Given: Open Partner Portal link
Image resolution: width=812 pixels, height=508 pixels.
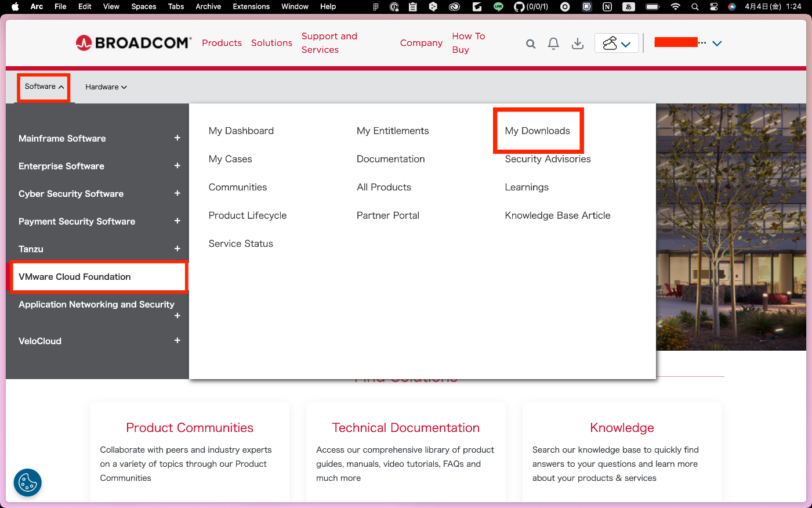Looking at the screenshot, I should [x=388, y=215].
